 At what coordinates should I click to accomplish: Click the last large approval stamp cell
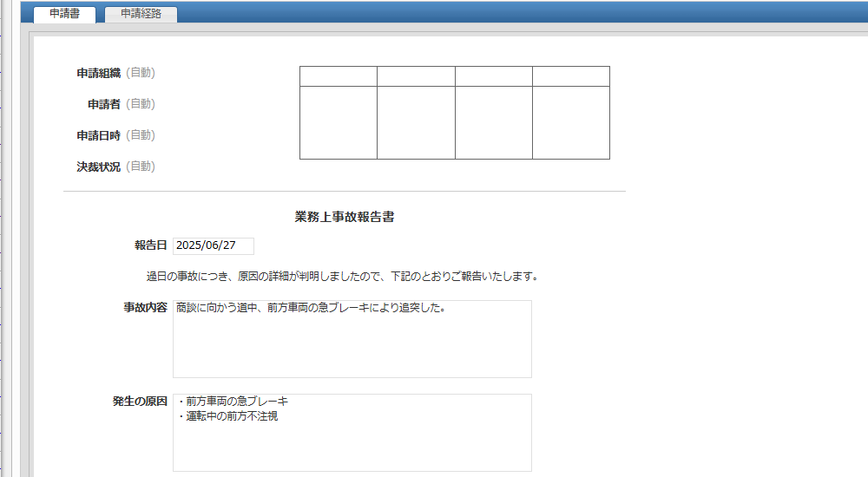pyautogui.click(x=570, y=122)
